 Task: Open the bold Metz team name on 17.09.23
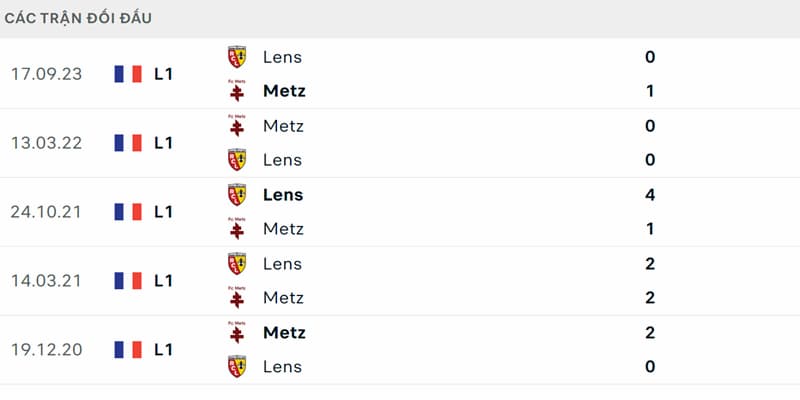[x=284, y=91]
